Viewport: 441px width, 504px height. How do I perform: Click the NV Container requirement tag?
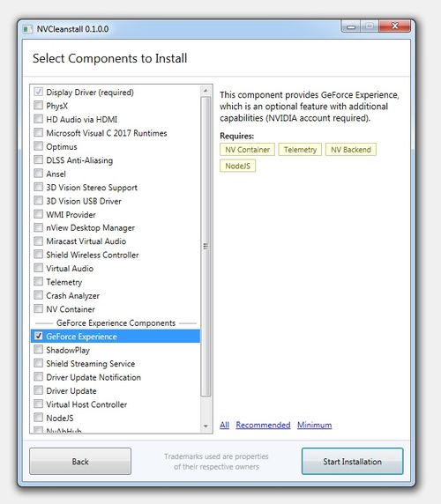click(x=247, y=150)
